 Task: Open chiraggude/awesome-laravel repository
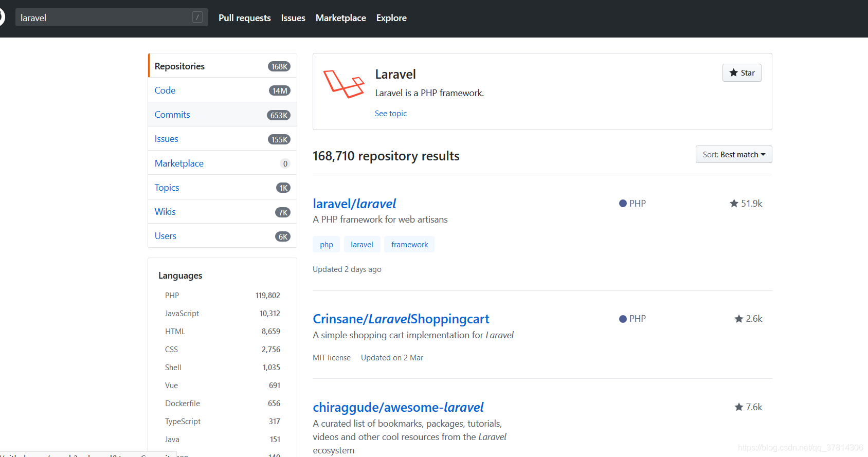(x=398, y=407)
